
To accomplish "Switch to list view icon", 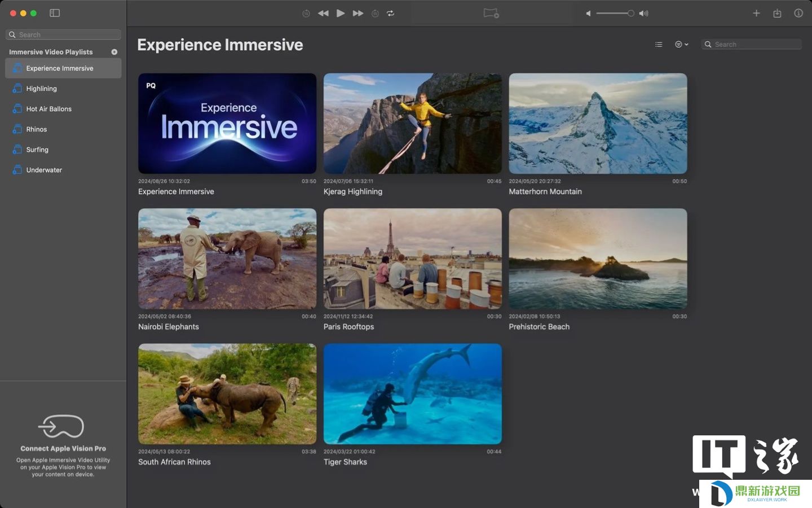I will pos(659,44).
